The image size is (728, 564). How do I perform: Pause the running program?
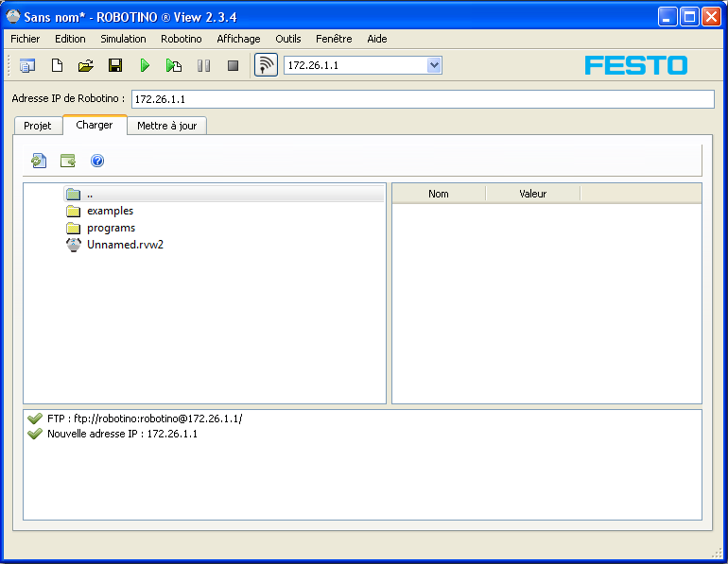[203, 65]
